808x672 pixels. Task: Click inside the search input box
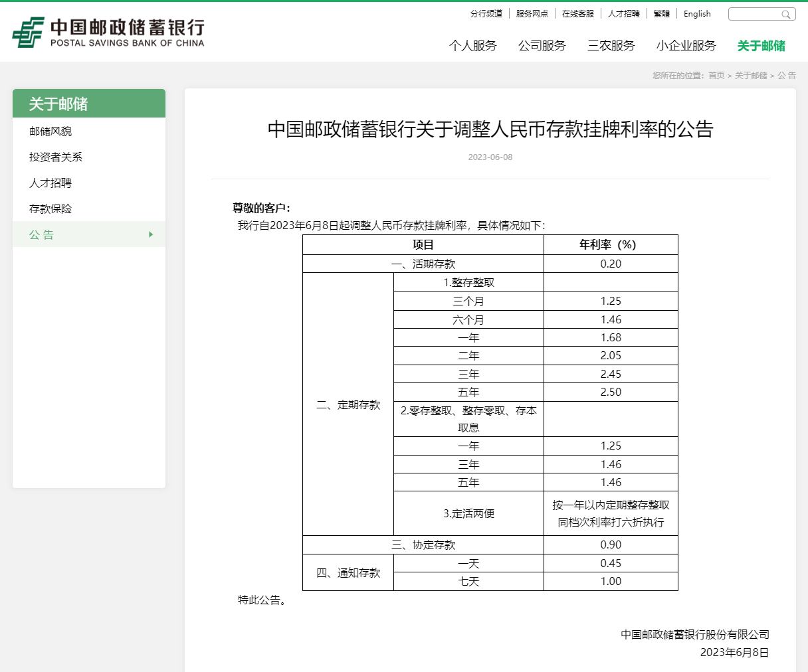754,13
